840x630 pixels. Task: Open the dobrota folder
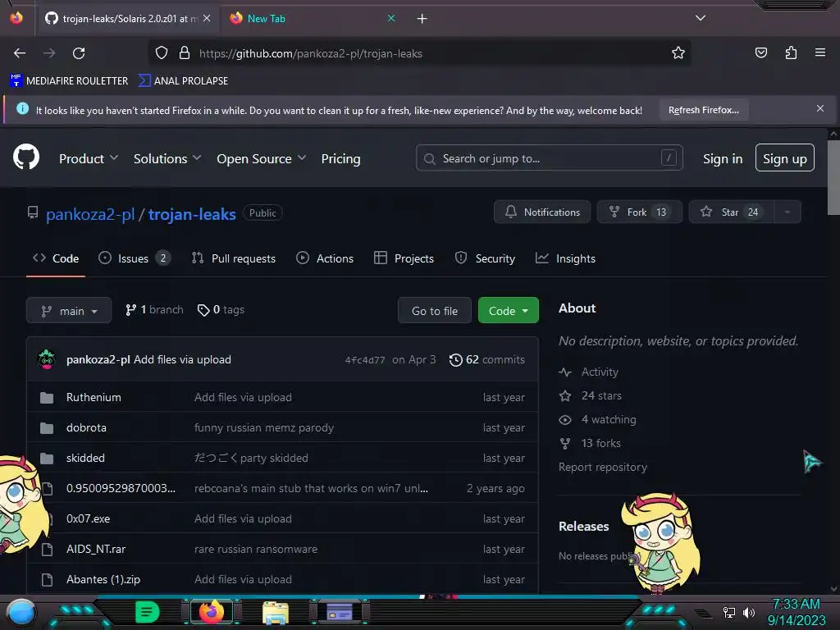[x=86, y=427]
